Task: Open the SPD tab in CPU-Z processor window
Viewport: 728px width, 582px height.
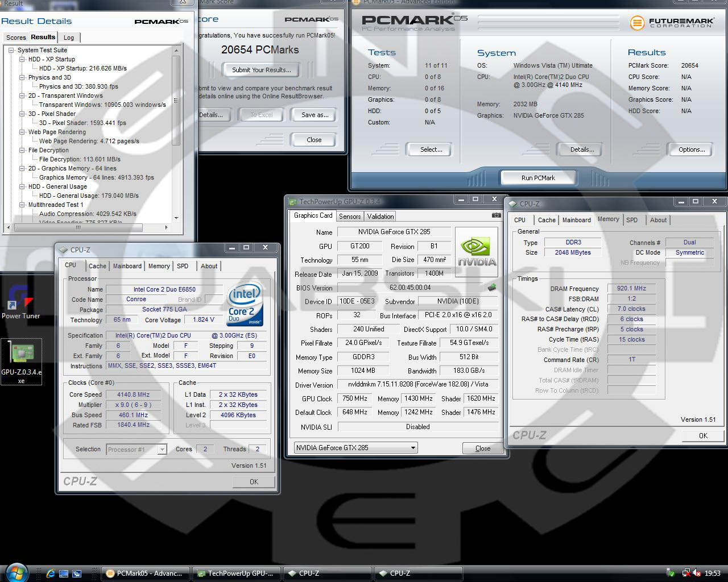Action: click(x=183, y=266)
